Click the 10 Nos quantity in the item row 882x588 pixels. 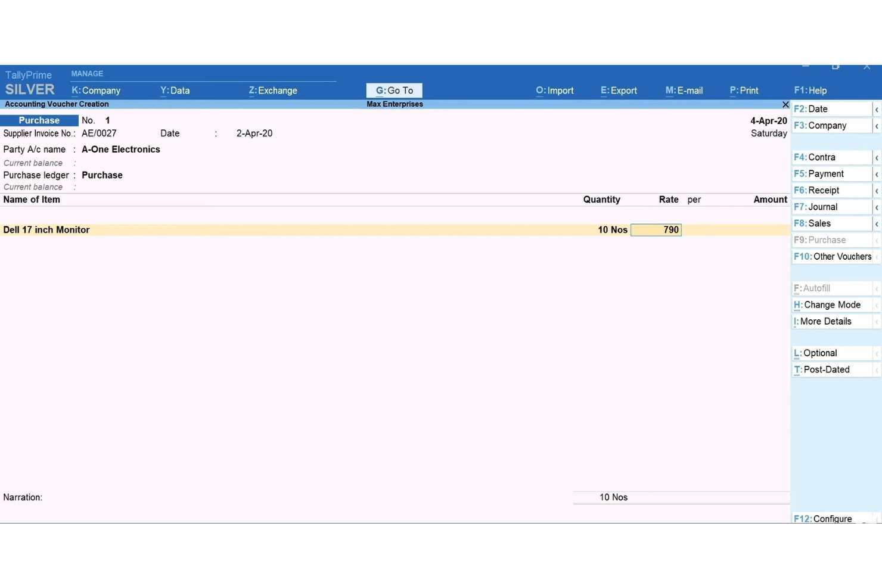(613, 230)
